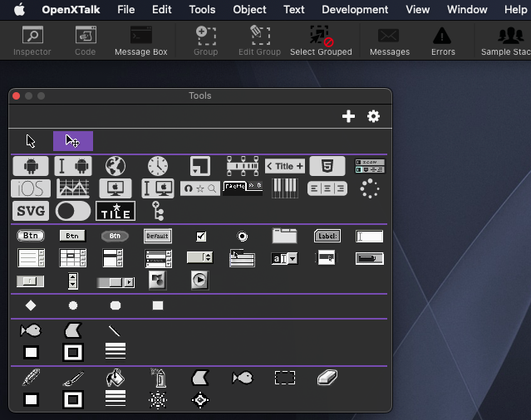This screenshot has height=420, width=531.
Task: Add the pulldown menu control
Action: [243, 258]
